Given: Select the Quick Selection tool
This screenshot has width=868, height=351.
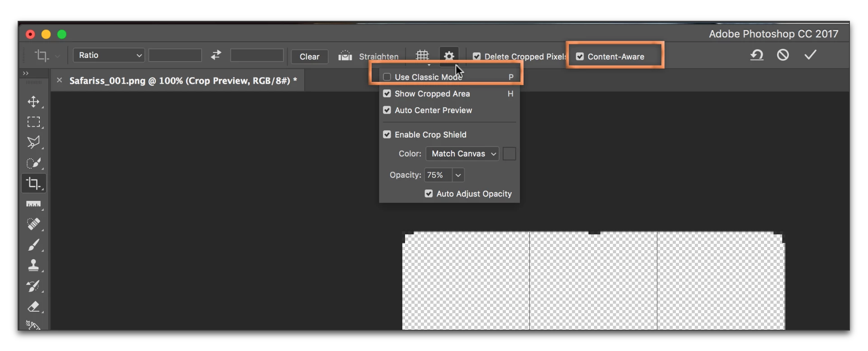Looking at the screenshot, I should coord(33,163).
